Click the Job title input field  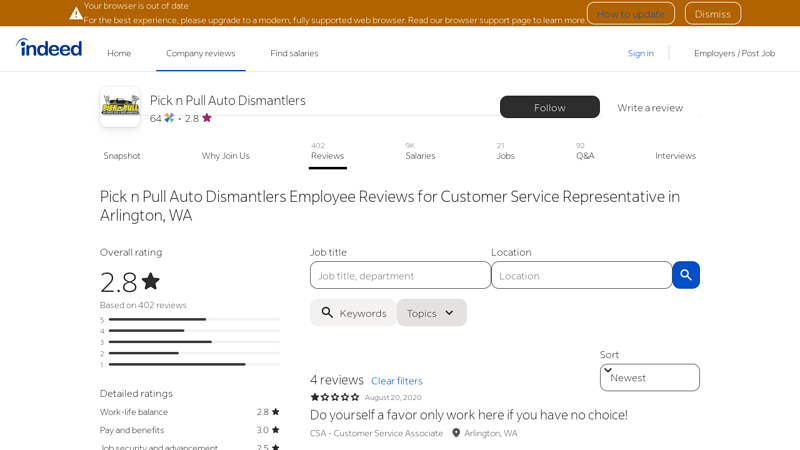coord(400,275)
